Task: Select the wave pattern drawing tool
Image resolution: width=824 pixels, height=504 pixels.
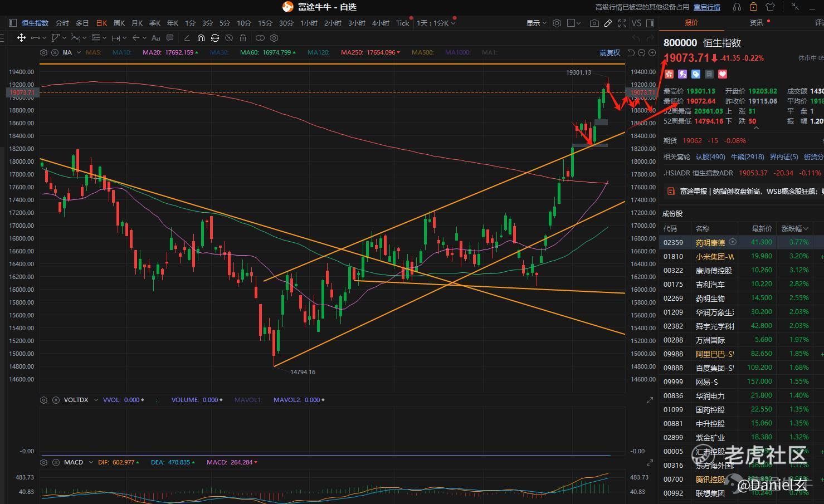Action: tap(76, 38)
